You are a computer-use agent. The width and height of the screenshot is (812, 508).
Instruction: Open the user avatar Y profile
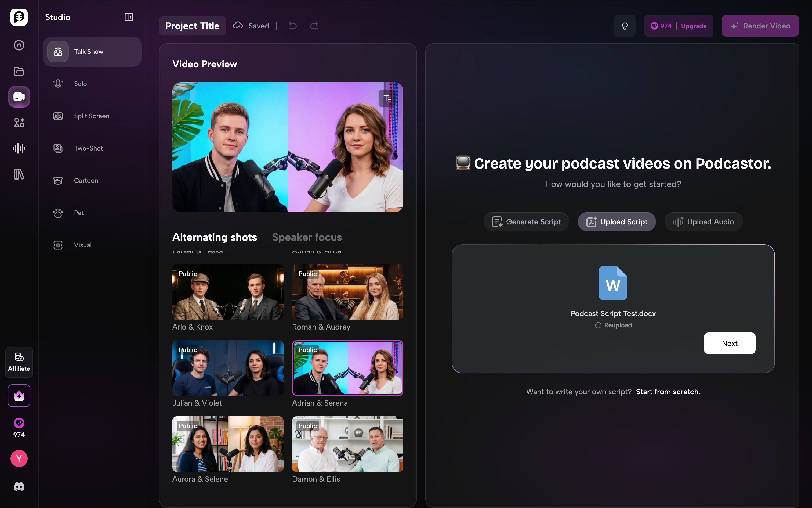pos(19,459)
